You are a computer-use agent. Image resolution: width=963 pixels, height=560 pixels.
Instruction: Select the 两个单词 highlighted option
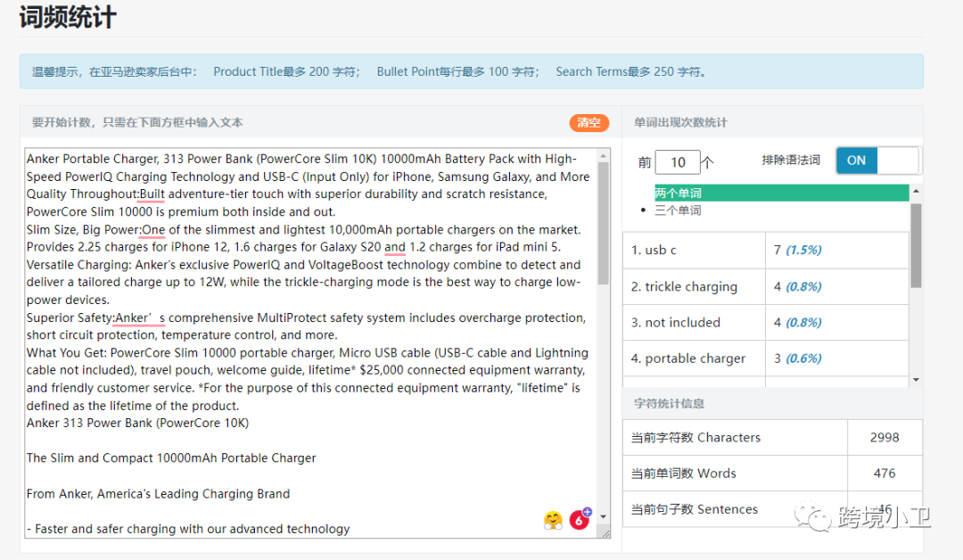[x=781, y=193]
